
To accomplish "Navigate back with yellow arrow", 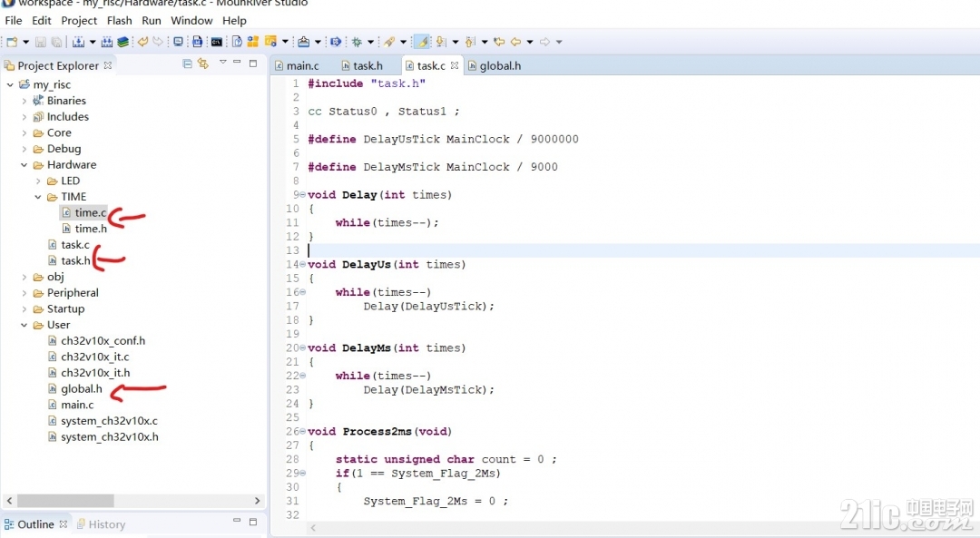I will (x=515, y=42).
